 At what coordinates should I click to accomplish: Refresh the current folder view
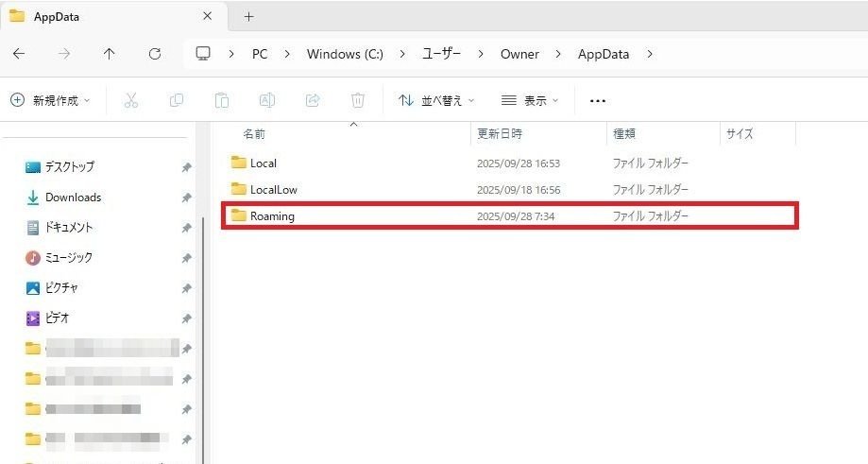pyautogui.click(x=155, y=54)
